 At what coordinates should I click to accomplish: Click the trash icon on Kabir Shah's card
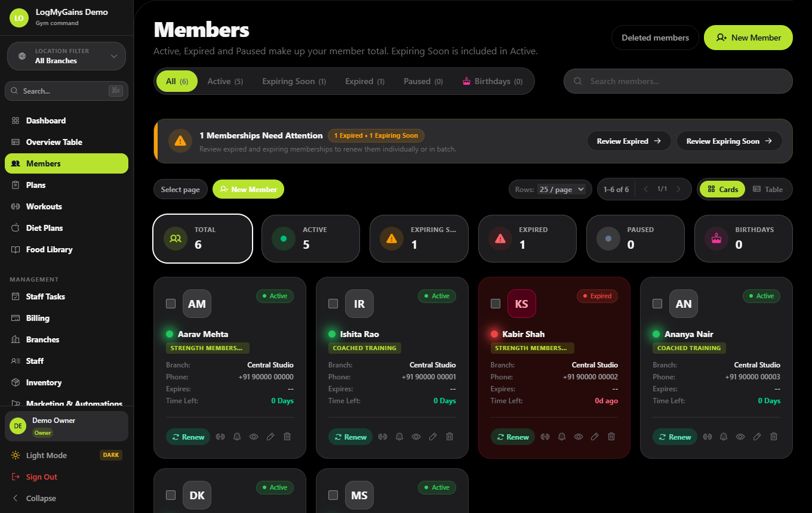611,437
